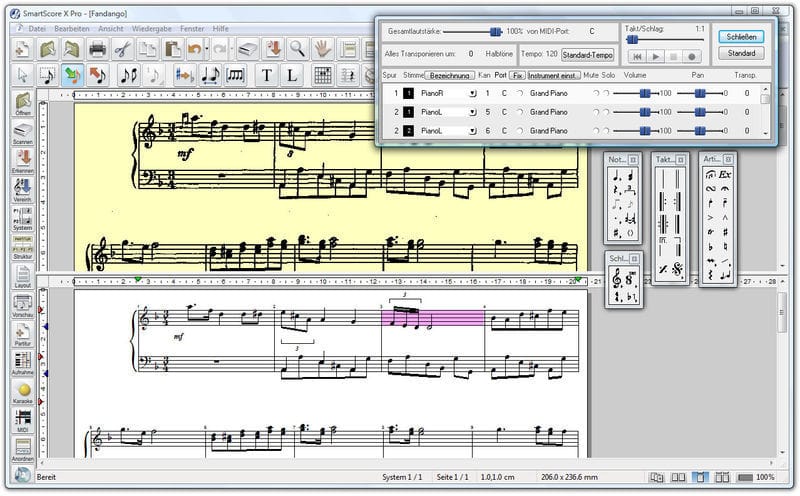Select the scissors Cut icon

(x=122, y=48)
